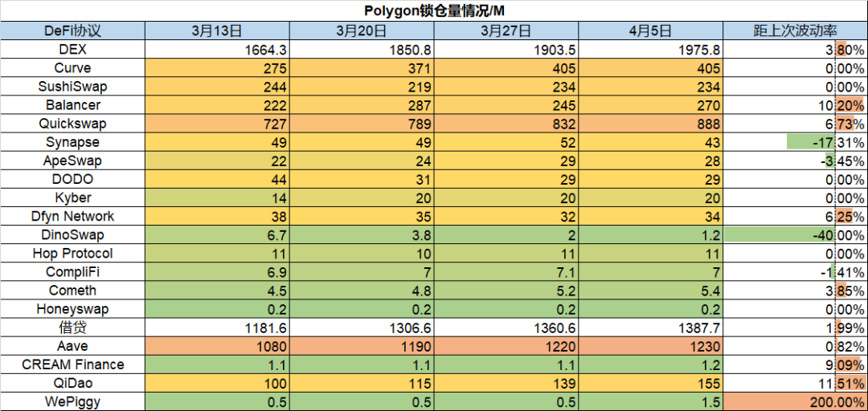
Task: Click the Hop Protocol cell
Action: pos(72,254)
